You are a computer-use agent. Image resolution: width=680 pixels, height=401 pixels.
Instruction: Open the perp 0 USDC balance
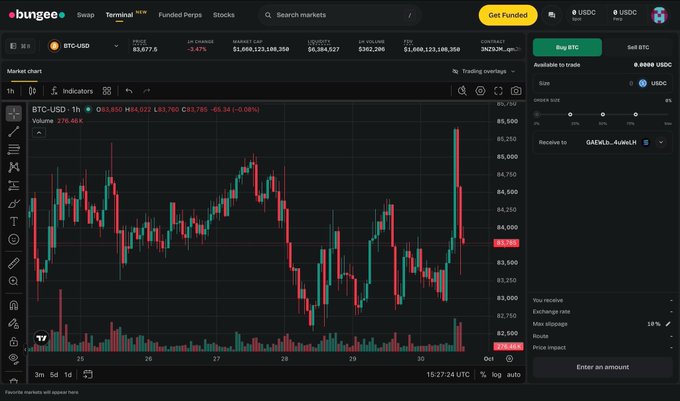coord(625,15)
